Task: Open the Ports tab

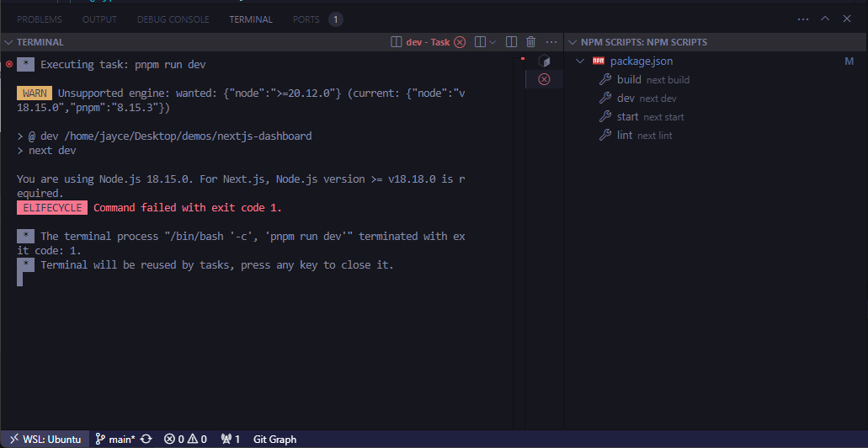Action: point(306,19)
